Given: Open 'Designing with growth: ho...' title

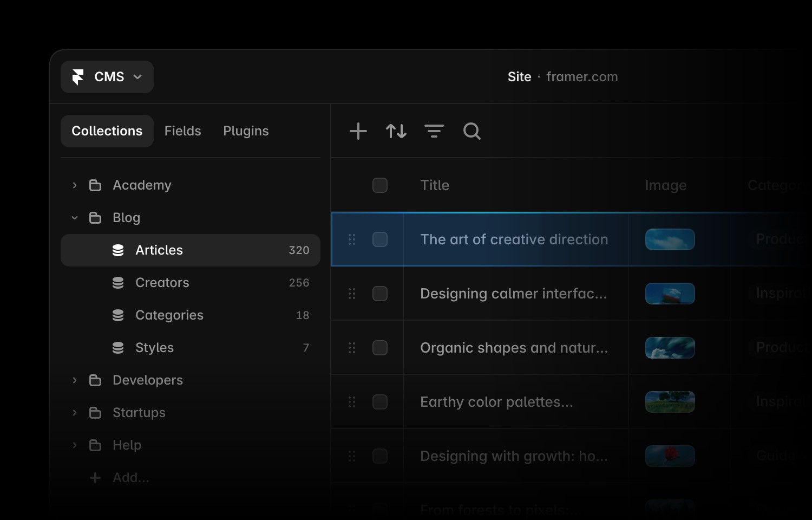Looking at the screenshot, I should click(x=514, y=456).
